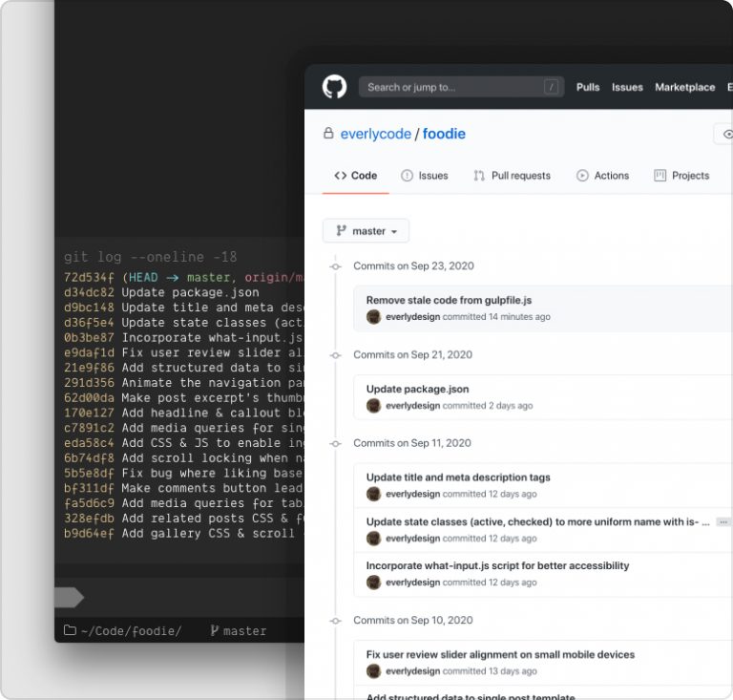Click the folder icon in terminal status bar

point(70,630)
